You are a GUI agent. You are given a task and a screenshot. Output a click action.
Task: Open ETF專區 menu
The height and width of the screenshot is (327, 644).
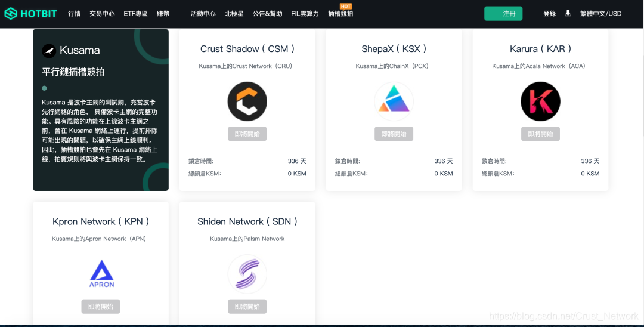pos(135,14)
